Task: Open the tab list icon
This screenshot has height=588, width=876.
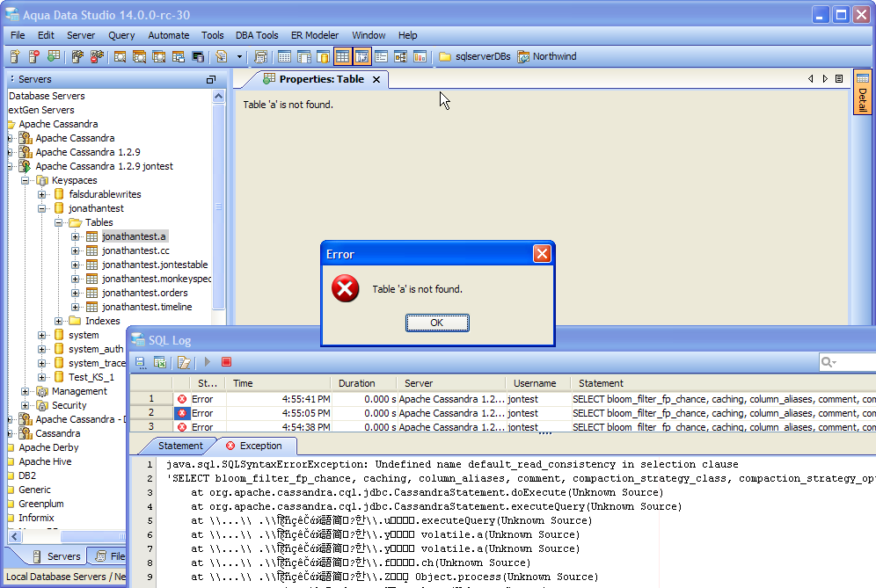Action: (x=839, y=79)
